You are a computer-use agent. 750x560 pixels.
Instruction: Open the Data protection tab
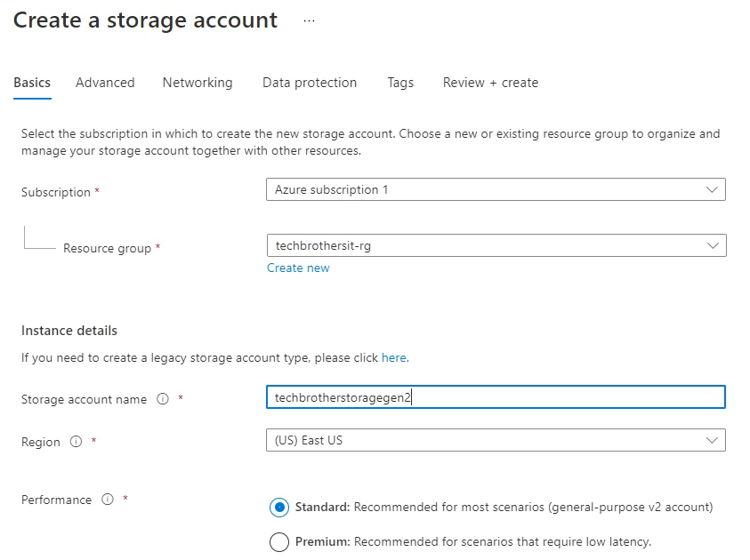pos(309,82)
